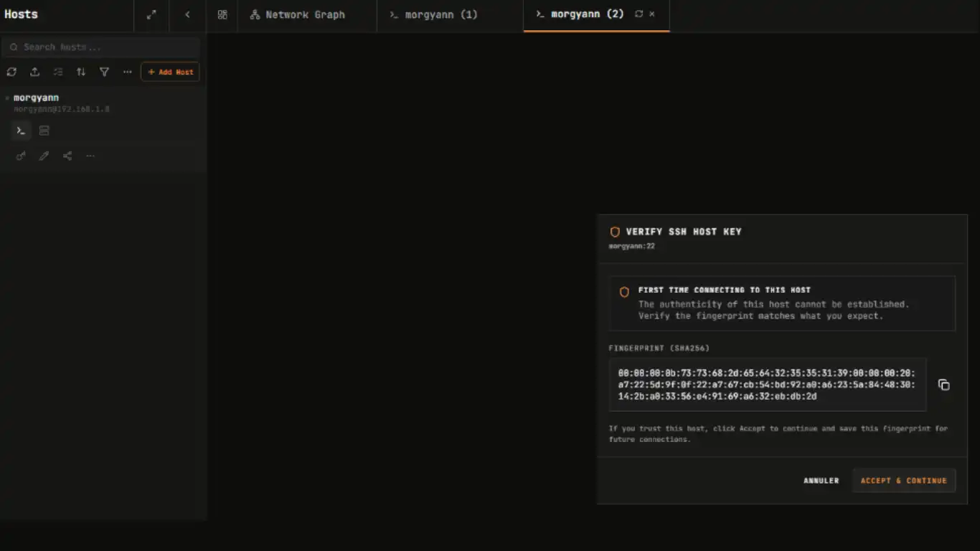The image size is (980, 551).
Task: Close the morgyann (2) tab
Action: pyautogui.click(x=652, y=14)
